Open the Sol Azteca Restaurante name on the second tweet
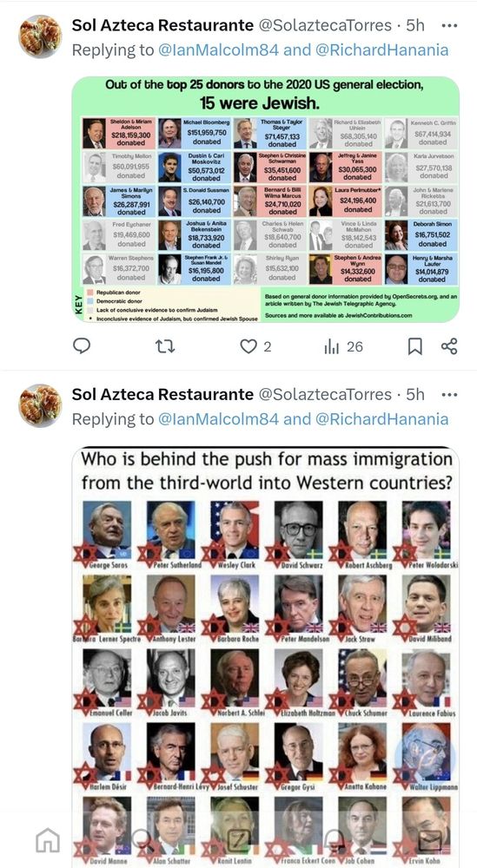Screen dimensions: 477x868 pyautogui.click(x=162, y=395)
